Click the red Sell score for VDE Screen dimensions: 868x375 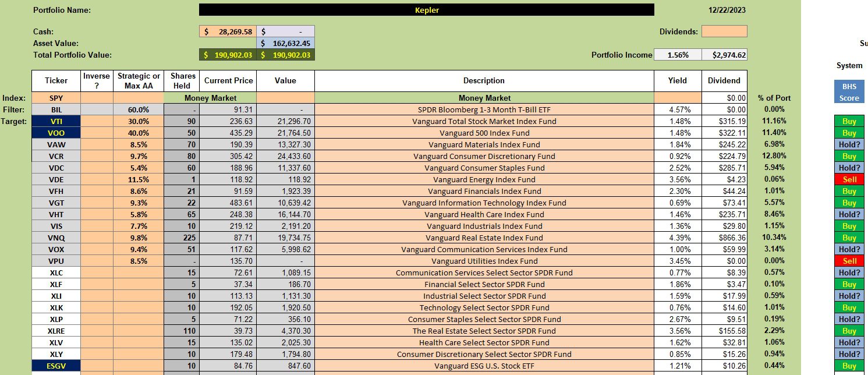[x=849, y=179]
